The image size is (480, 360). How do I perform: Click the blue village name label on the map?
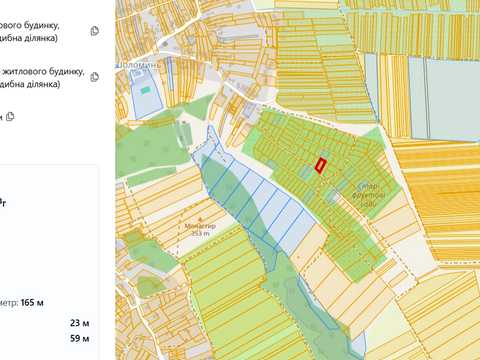(x=138, y=65)
